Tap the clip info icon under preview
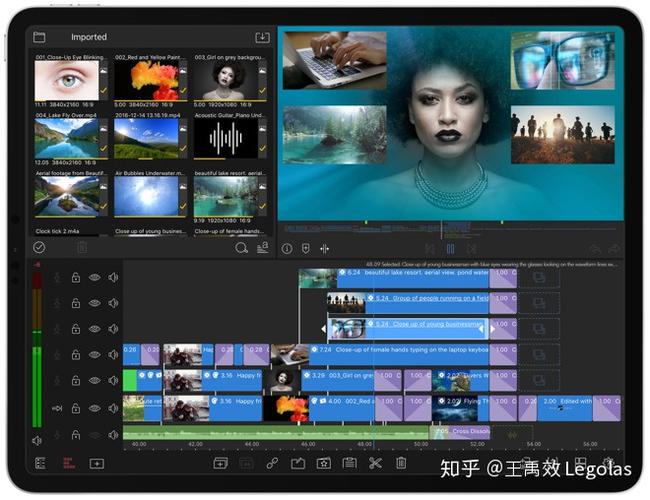This screenshot has height=500, width=650. click(x=287, y=249)
